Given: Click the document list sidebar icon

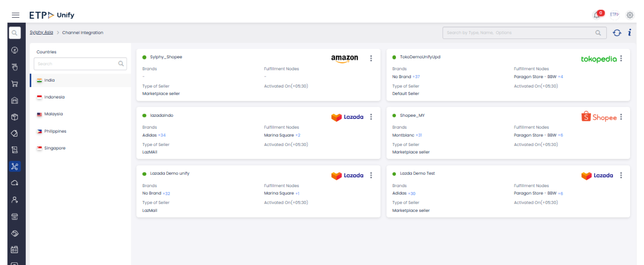Looking at the screenshot, I should (14, 150).
